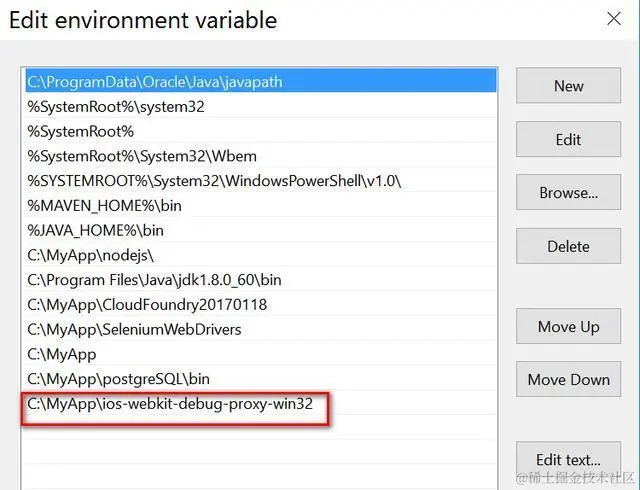Click Move Up button
Screen dimensions: 640x490
point(568,326)
